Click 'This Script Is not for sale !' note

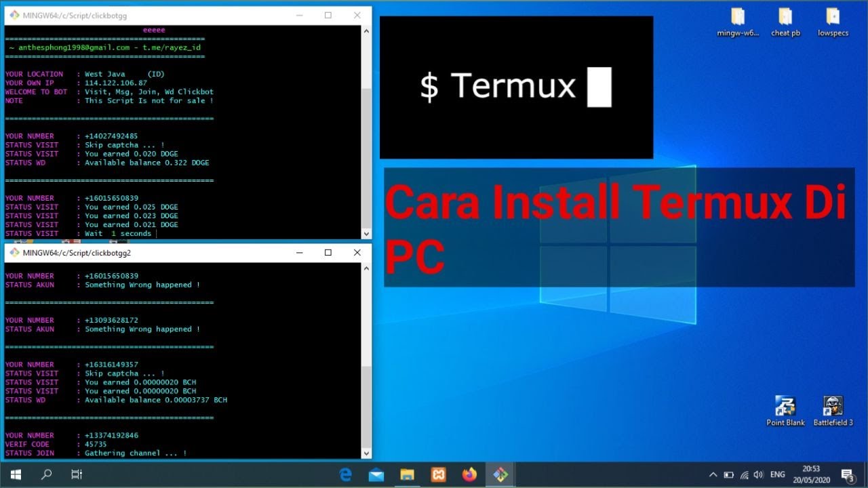coord(149,100)
